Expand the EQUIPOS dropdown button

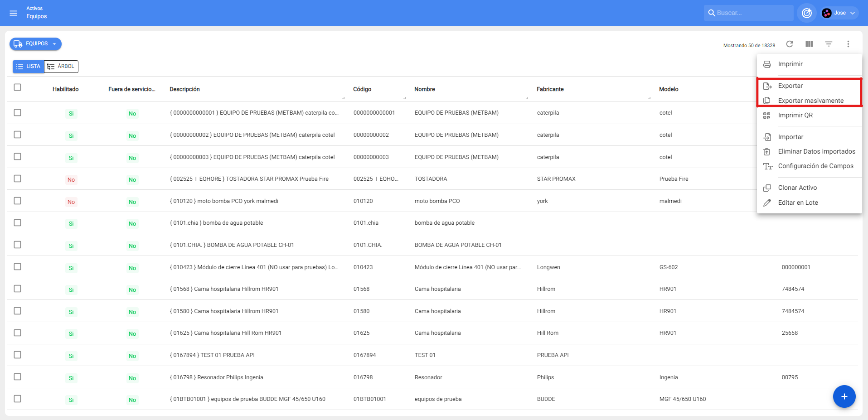36,44
